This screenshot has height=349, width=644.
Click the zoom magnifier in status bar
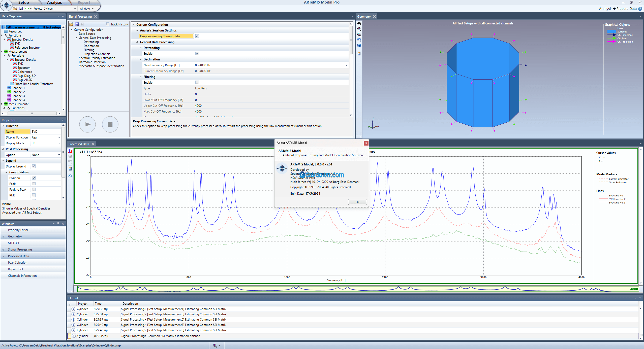pyautogui.click(x=215, y=345)
